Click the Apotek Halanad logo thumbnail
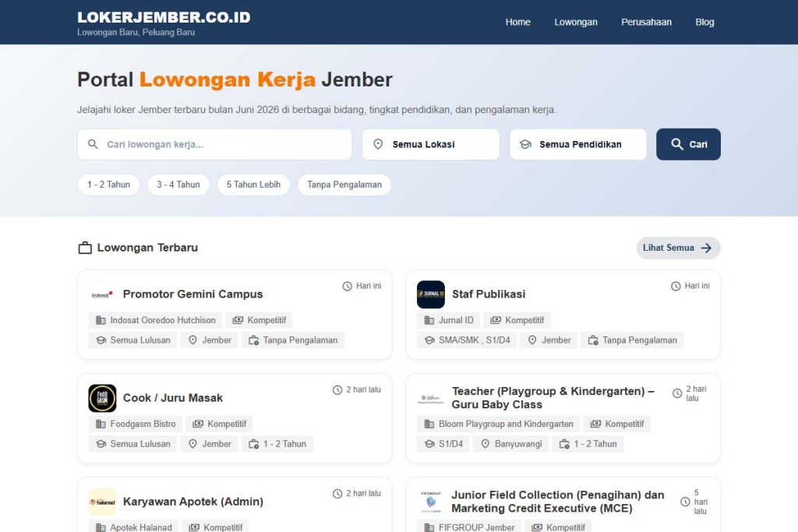This screenshot has width=798, height=532. [x=102, y=502]
